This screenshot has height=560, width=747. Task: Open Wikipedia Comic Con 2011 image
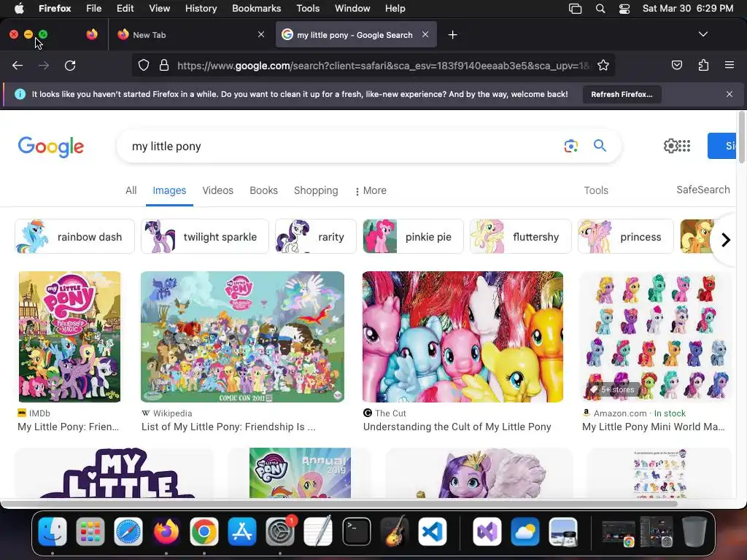click(x=242, y=337)
